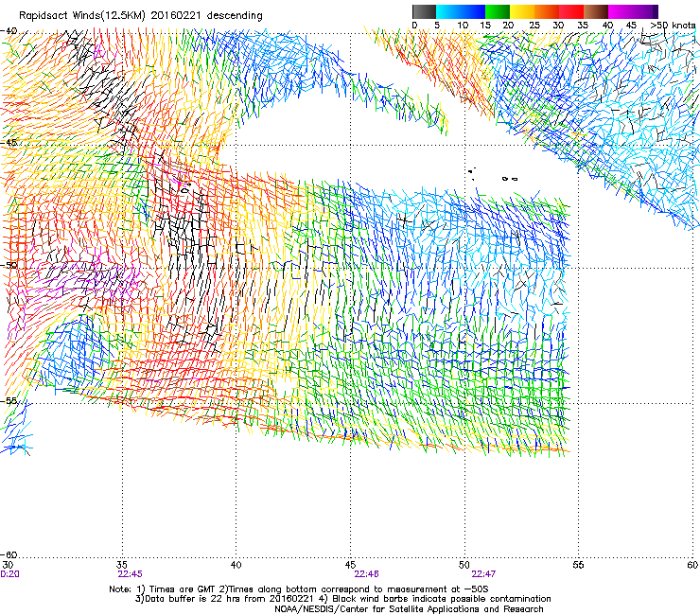The height and width of the screenshot is (615, 700).
Task: Click the magenta-purple 40-50 knots legend band
Action: [633, 11]
